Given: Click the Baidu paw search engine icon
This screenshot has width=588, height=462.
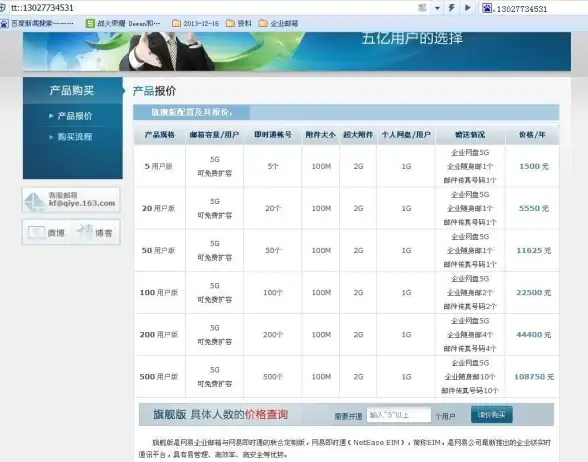Looking at the screenshot, I should 487,8.
